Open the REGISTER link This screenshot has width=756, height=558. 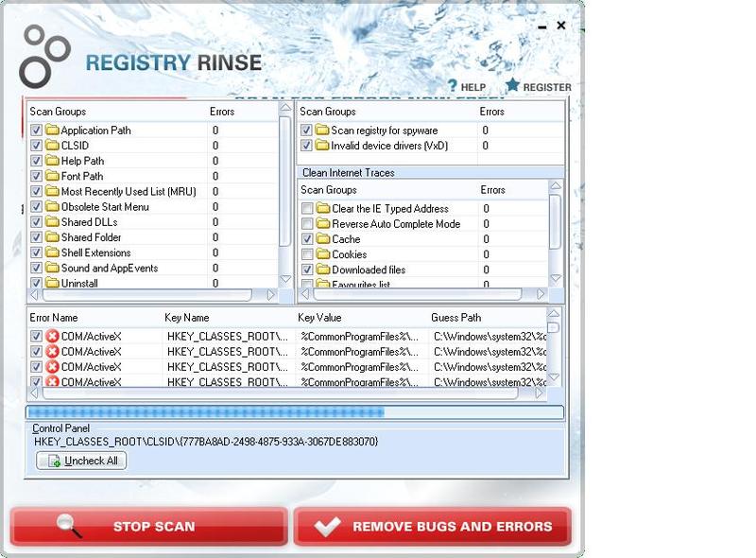pos(547,87)
